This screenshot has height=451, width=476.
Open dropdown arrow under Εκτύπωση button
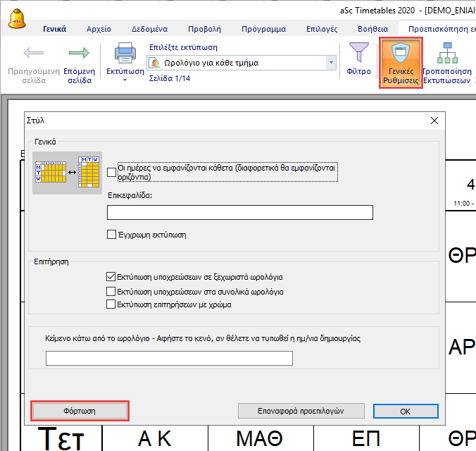coord(125,80)
